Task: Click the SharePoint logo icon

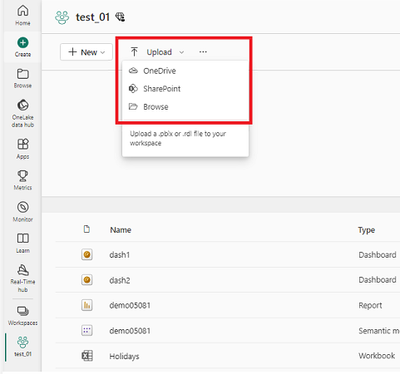Action: (133, 89)
